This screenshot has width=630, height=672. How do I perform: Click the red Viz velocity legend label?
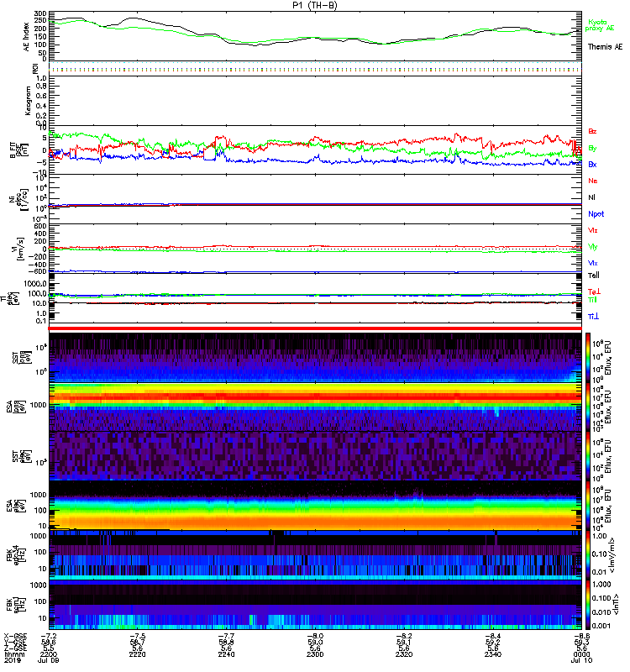593,230
